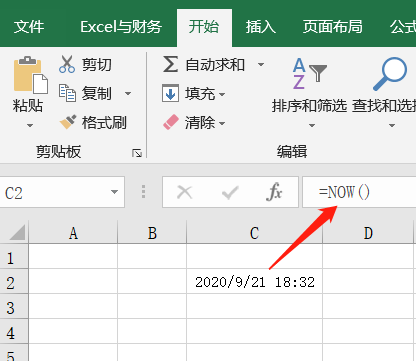The image size is (416, 361).
Task: Open the Clipboard pane launcher
Action: pyautogui.click(x=137, y=153)
